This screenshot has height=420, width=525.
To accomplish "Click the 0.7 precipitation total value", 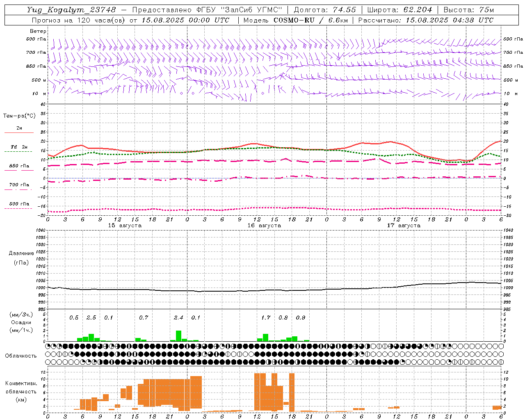I will 144,318.
